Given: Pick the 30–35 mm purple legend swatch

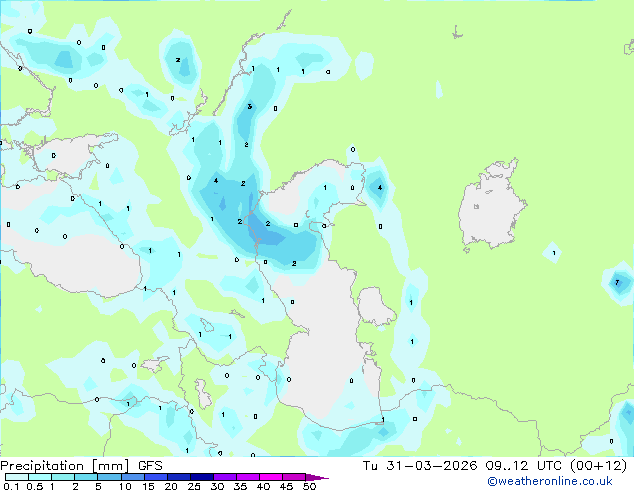Looking at the screenshot, I should point(224,477).
